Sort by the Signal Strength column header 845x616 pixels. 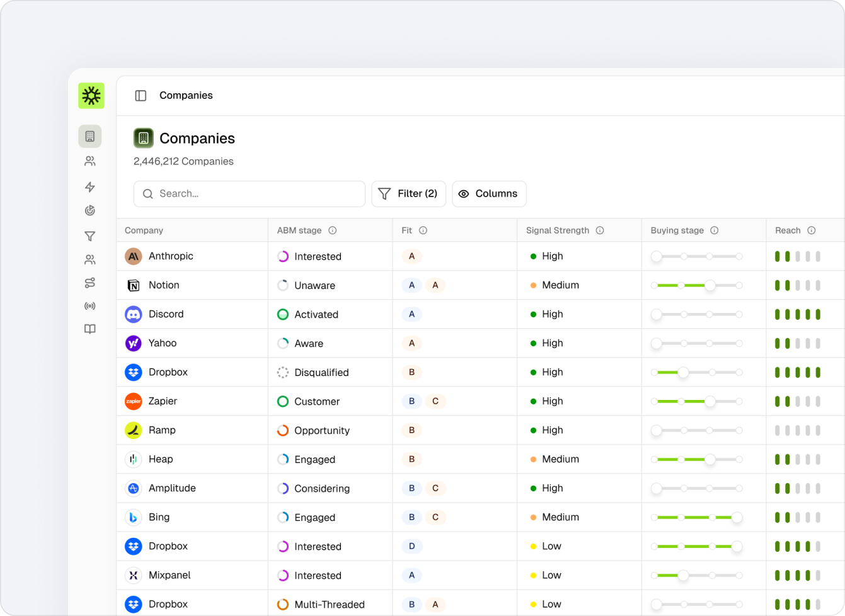pos(558,231)
